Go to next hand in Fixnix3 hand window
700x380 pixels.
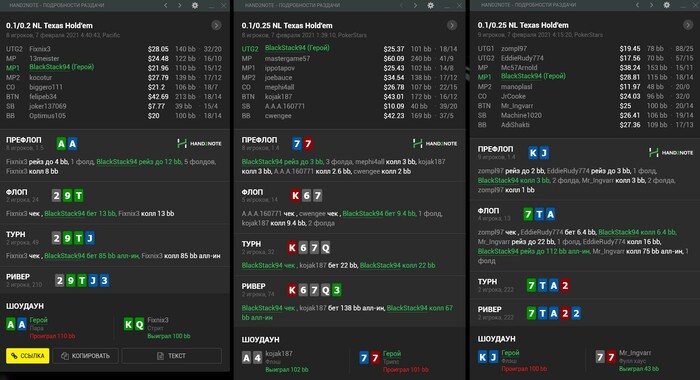tap(179, 5)
